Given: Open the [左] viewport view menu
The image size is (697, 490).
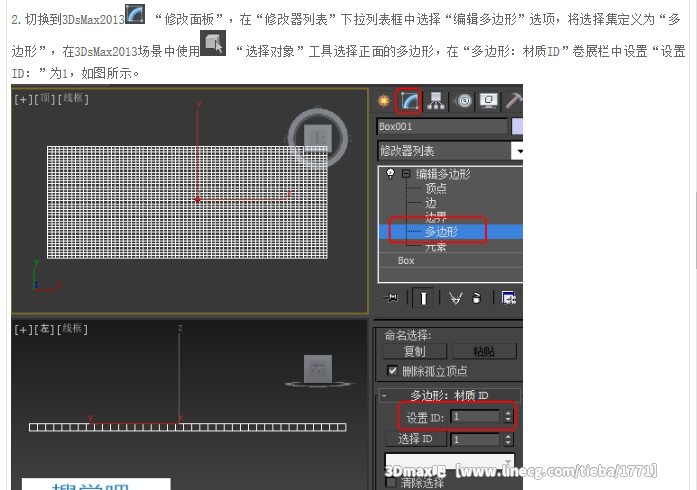Looking at the screenshot, I should click(x=44, y=329).
